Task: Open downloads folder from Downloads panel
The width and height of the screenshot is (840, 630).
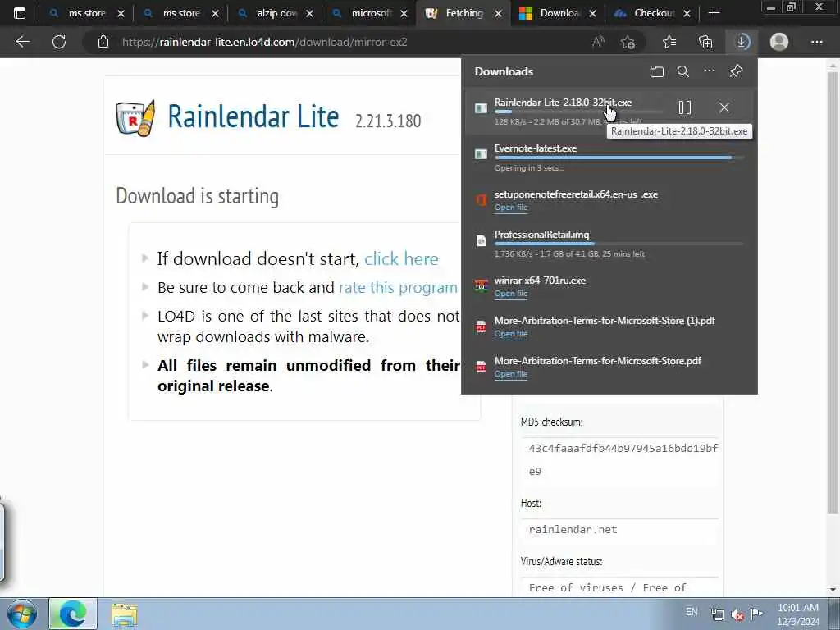Action: (657, 71)
